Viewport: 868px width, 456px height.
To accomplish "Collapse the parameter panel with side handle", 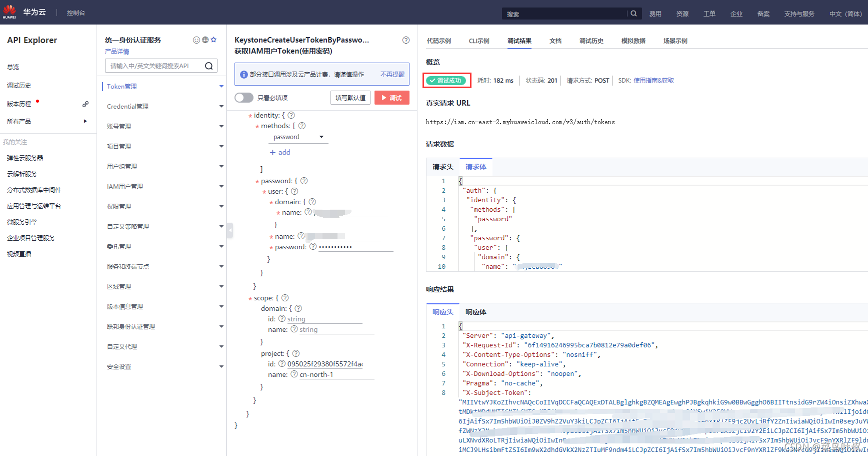I will pos(230,230).
